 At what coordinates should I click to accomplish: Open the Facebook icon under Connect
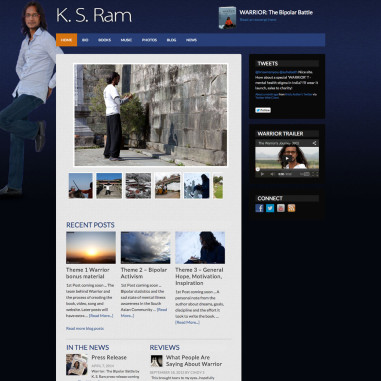[259, 208]
